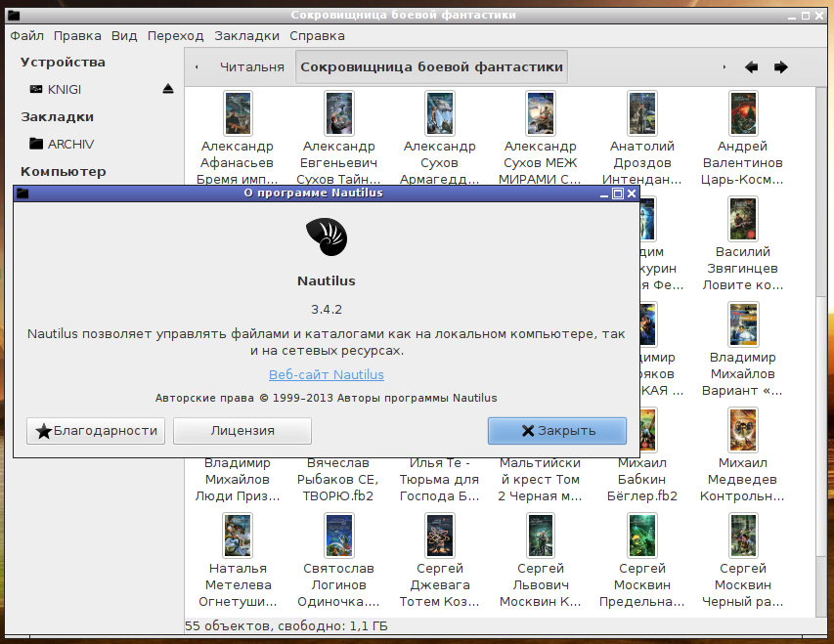Open the book Сергей Львович Москвин К...
Screen dimensions: 834x644
click(540, 561)
